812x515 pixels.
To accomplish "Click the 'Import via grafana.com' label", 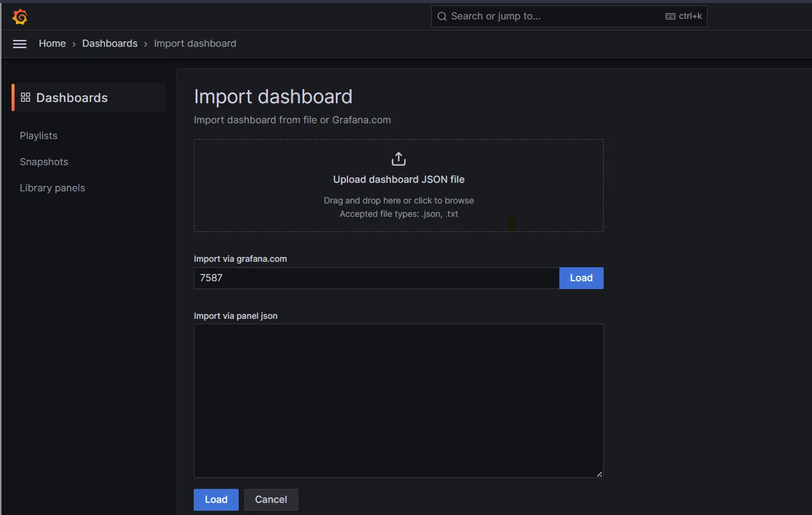I will point(241,259).
